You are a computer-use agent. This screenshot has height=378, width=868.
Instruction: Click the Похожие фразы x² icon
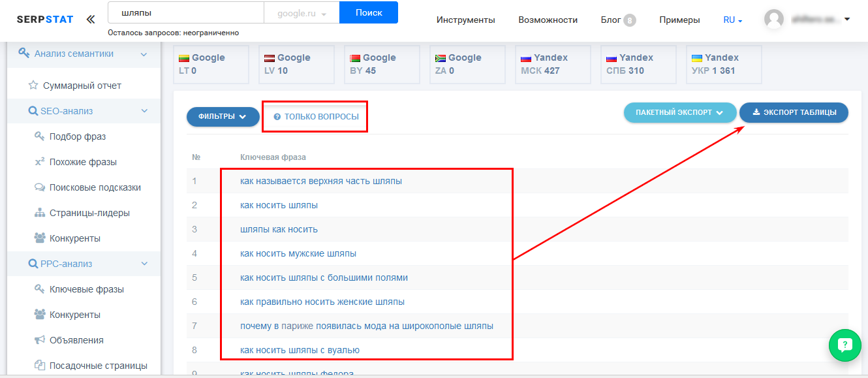(x=39, y=162)
